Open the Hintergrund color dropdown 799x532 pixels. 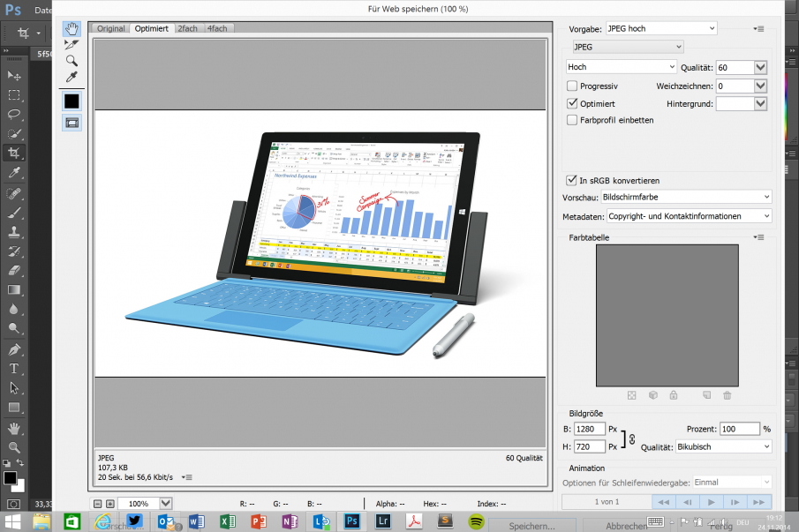[760, 103]
